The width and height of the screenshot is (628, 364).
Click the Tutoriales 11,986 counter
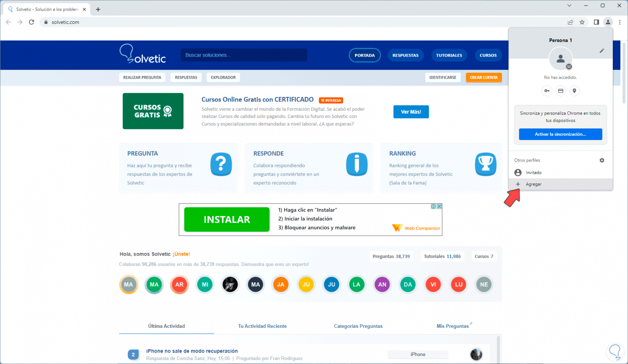click(x=442, y=256)
